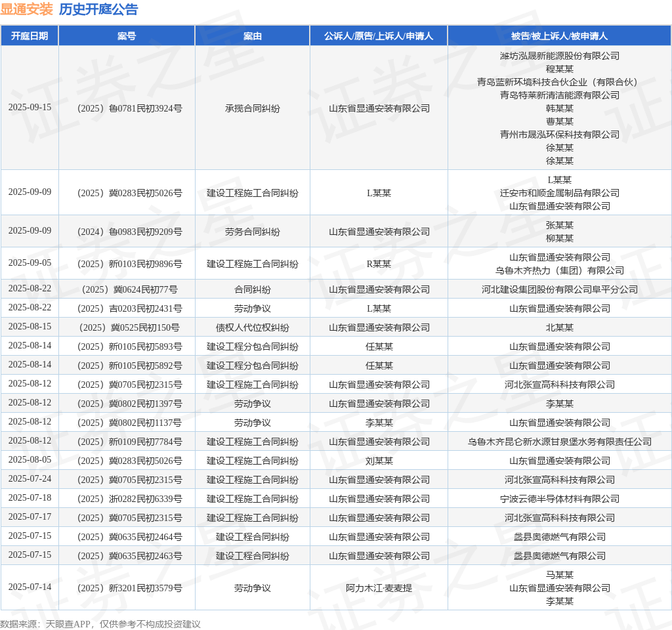This screenshot has height=630, width=672.
Task: Click plaintiff R某某
Action: click(379, 264)
